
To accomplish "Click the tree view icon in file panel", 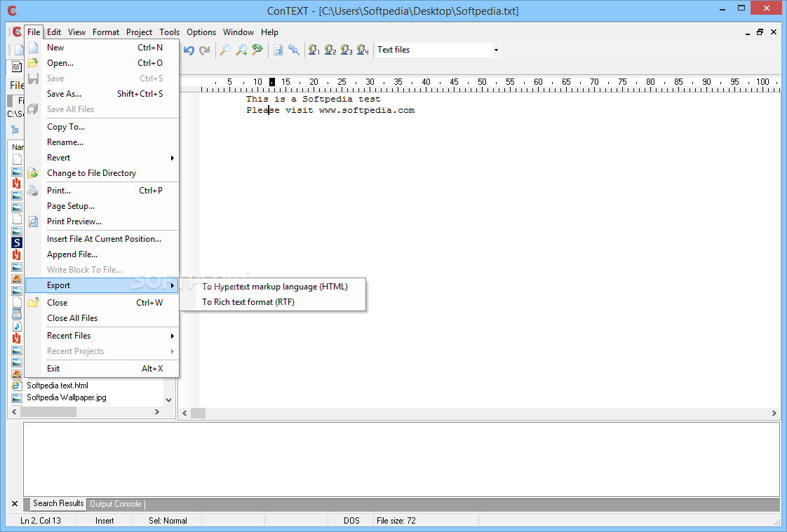I will click(x=15, y=130).
